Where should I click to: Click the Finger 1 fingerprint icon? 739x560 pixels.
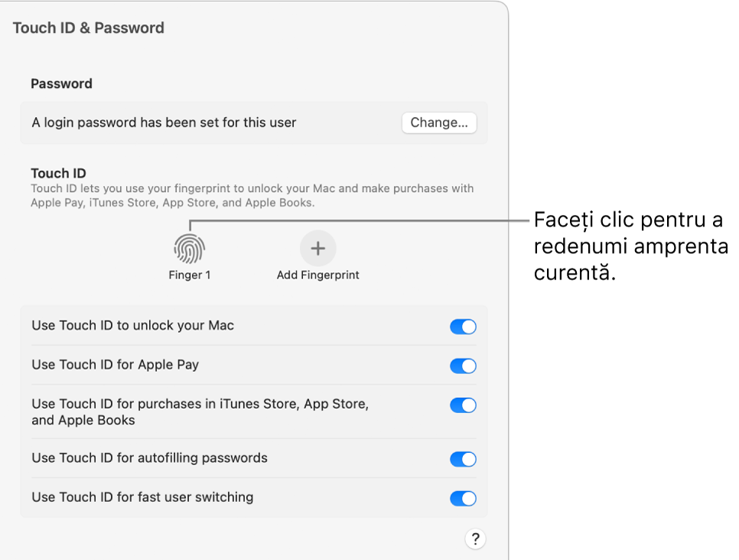pos(190,249)
